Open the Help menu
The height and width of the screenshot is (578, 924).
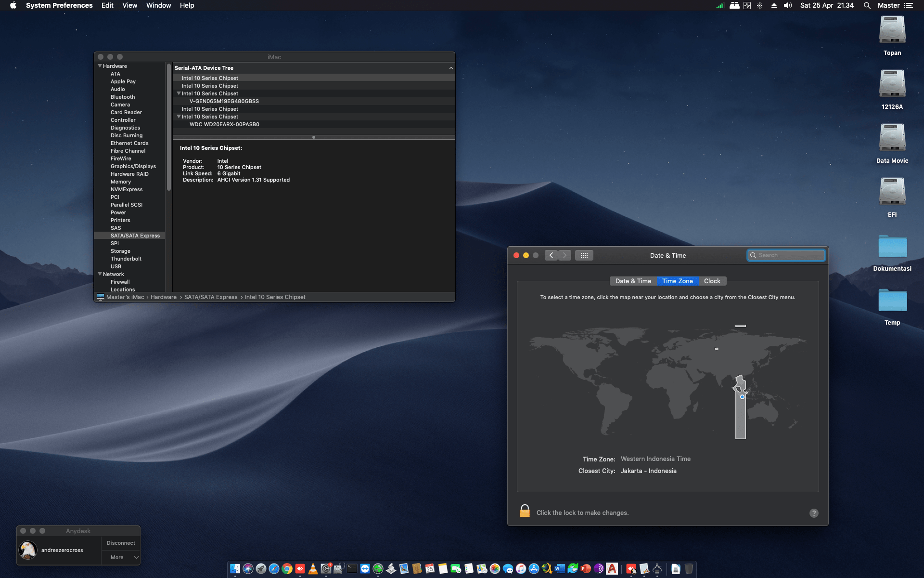[187, 5]
